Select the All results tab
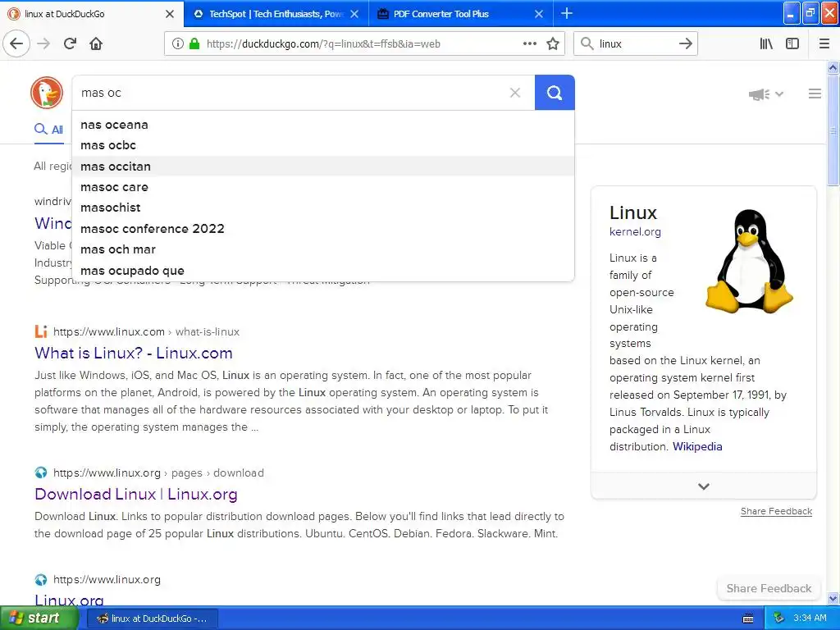 pyautogui.click(x=48, y=129)
